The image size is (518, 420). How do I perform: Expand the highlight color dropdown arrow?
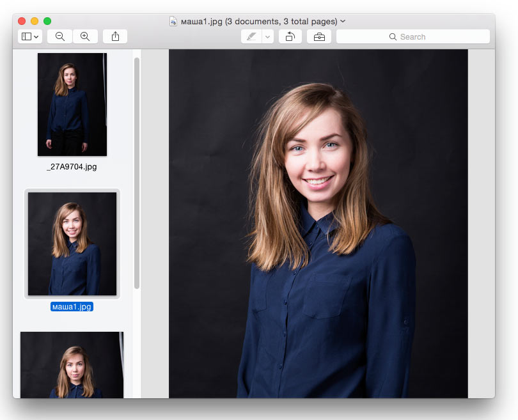(267, 36)
